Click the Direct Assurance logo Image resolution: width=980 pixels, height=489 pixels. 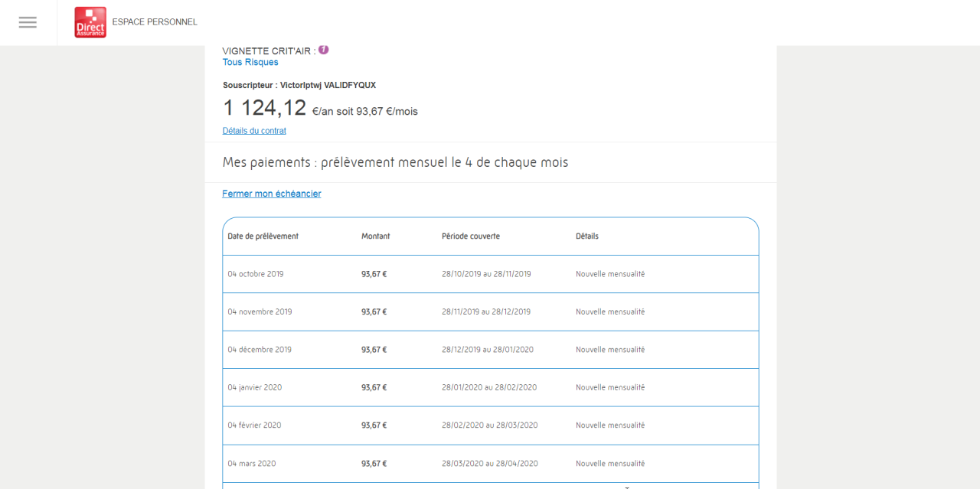pos(90,22)
